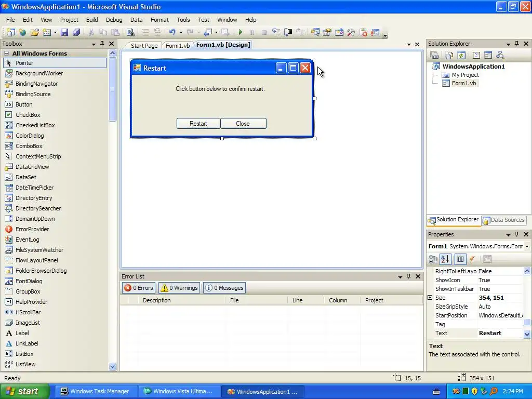Toggle the 0 Errors filter

click(138, 288)
